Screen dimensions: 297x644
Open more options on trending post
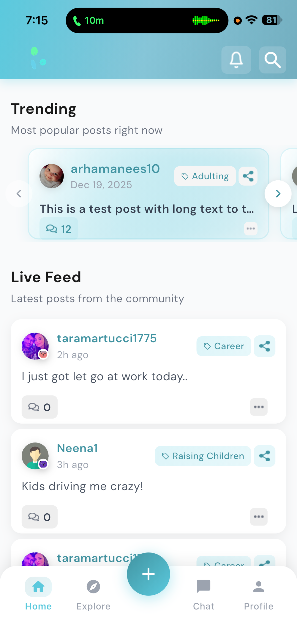coord(250,228)
